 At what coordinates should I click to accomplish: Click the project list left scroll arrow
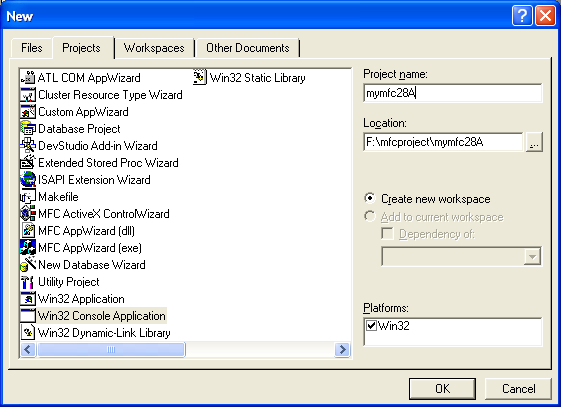(28, 349)
